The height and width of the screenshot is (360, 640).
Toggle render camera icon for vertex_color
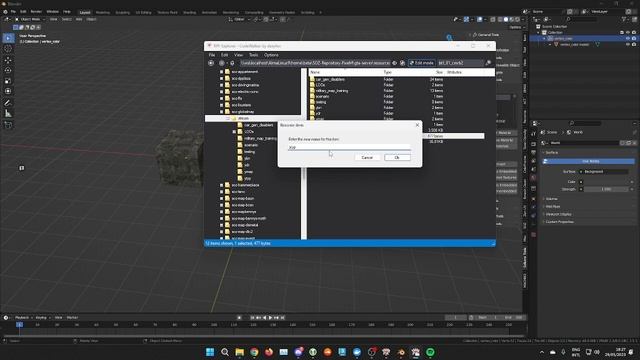coord(634,38)
